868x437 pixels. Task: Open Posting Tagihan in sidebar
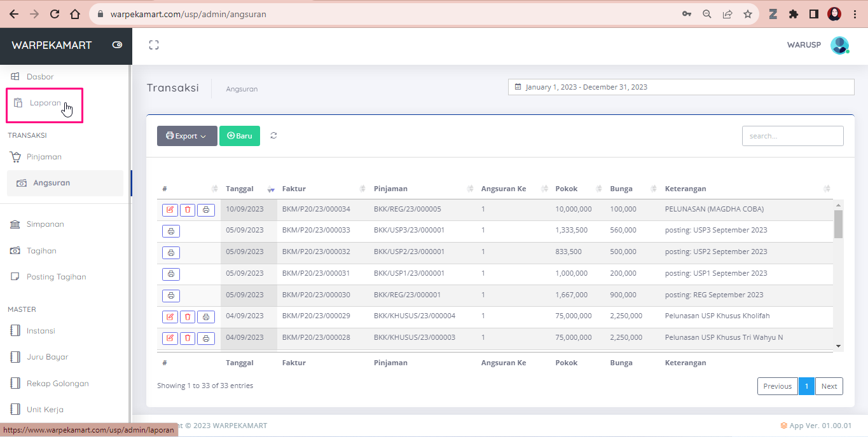[x=56, y=277]
